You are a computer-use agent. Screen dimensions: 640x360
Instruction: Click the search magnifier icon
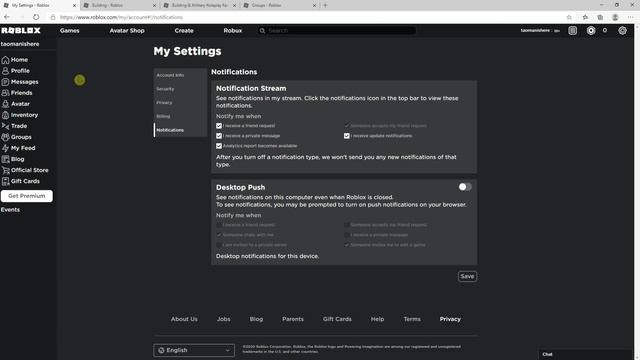[x=262, y=31]
